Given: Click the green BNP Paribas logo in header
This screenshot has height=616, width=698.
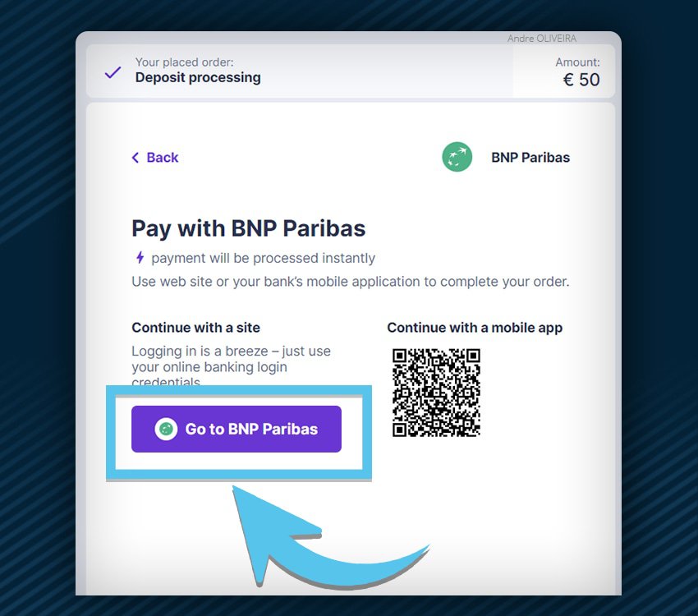Looking at the screenshot, I should 457,157.
